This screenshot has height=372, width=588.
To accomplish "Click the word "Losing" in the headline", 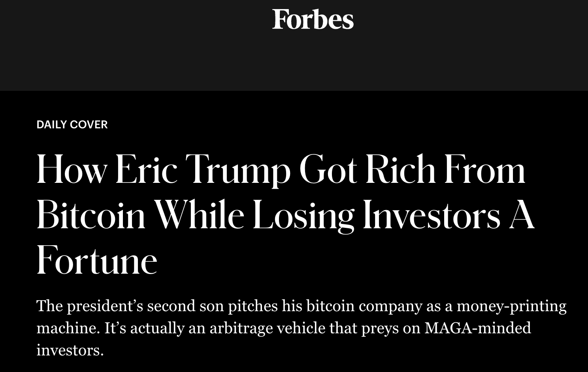I will pos(303,215).
